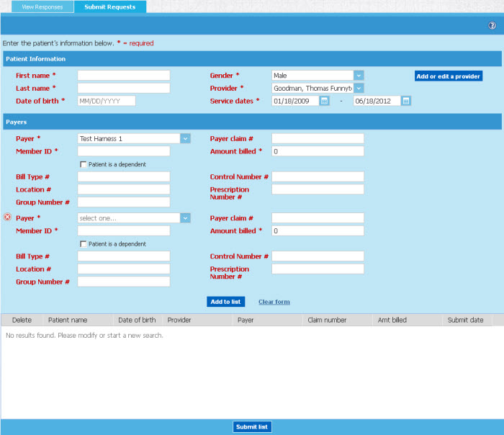The height and width of the screenshot is (435, 504).
Task: Focus first payer's Member ID field
Action: tap(124, 151)
